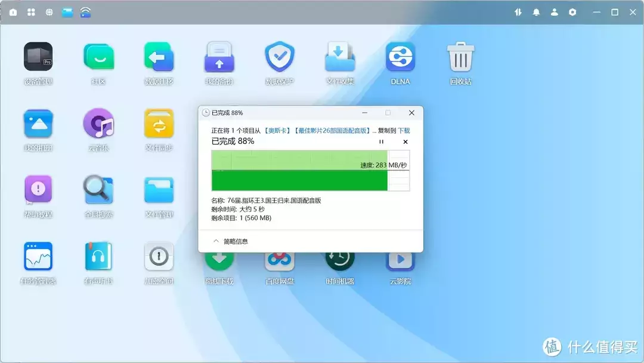Open the network device icon in top bar

point(85,13)
